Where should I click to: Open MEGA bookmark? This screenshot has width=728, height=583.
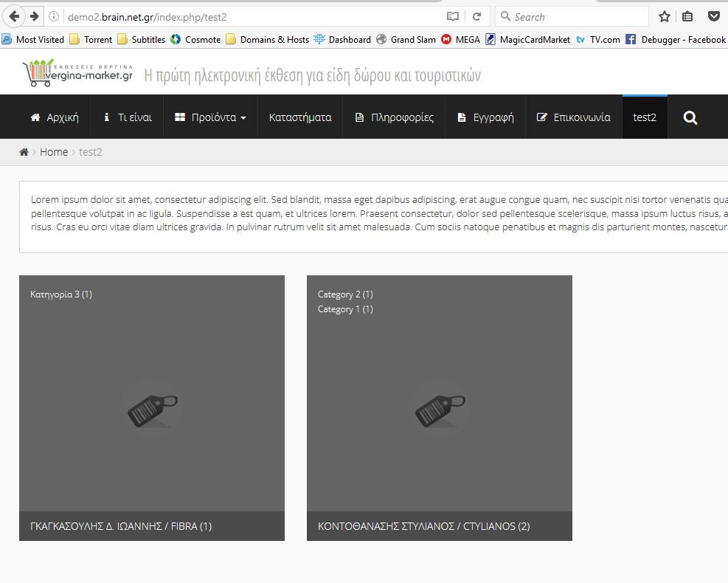460,40
